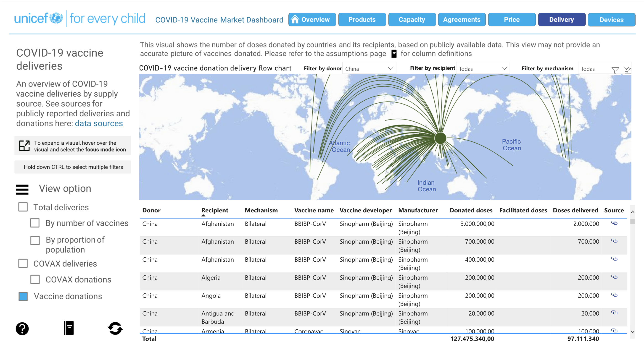Switch to the Products tab
The width and height of the screenshot is (644, 355).
(x=362, y=19)
